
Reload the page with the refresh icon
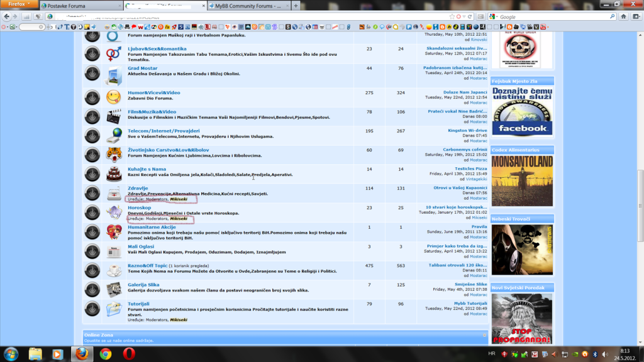[470, 17]
